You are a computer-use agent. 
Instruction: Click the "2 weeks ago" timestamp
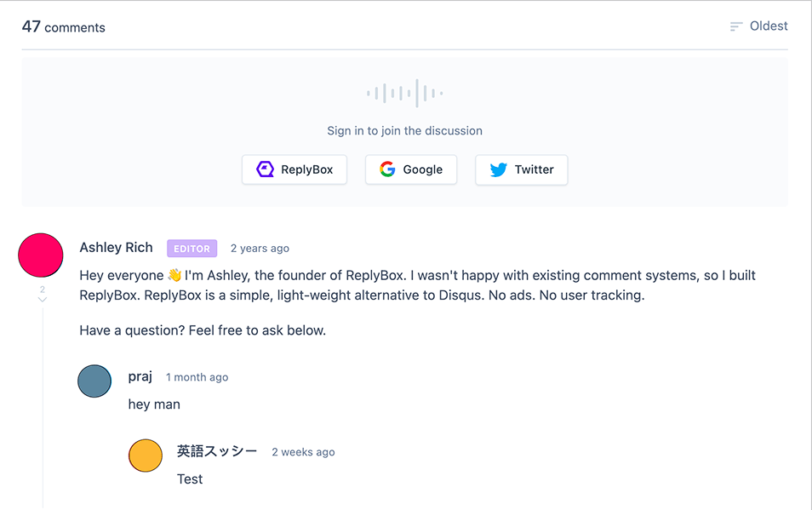tap(303, 452)
